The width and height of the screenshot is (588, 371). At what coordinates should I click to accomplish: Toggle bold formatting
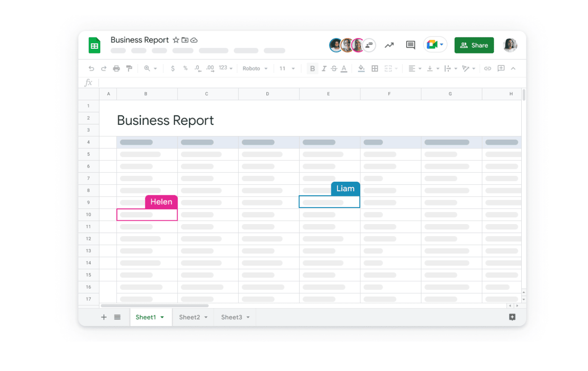click(312, 68)
